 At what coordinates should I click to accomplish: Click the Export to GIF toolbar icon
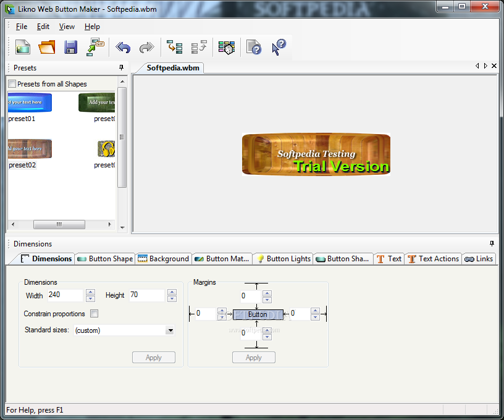click(x=95, y=47)
